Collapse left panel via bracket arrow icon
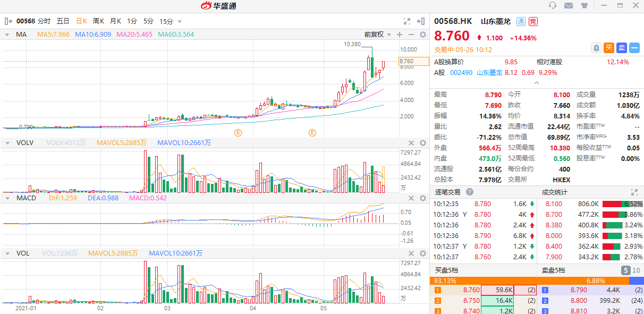The height and width of the screenshot is (314, 644). [x=9, y=21]
